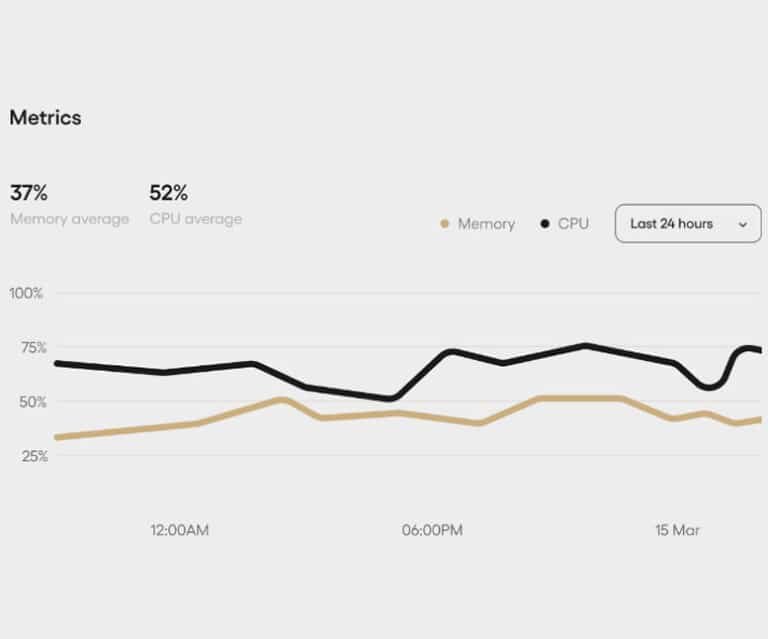Toggle the CPU series legend label
The height and width of the screenshot is (639, 768).
pos(573,224)
